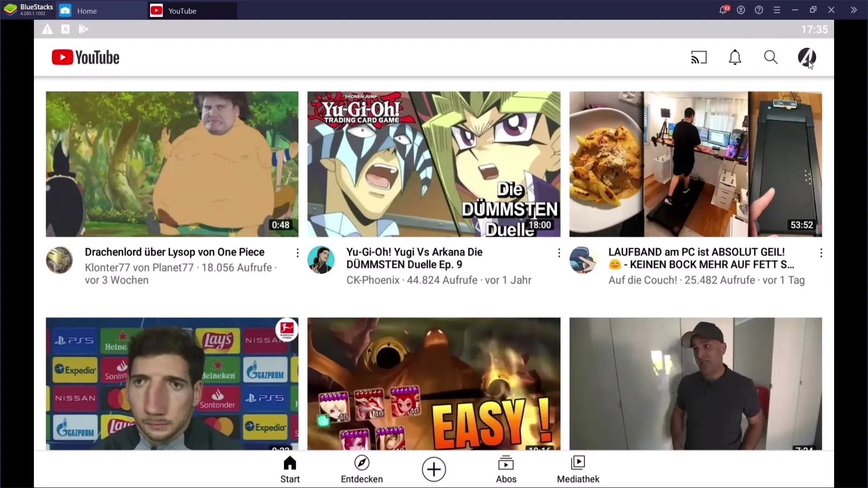Image resolution: width=868 pixels, height=488 pixels.
Task: Open options menu for Drachenlord über Lysop video
Action: pyautogui.click(x=297, y=253)
